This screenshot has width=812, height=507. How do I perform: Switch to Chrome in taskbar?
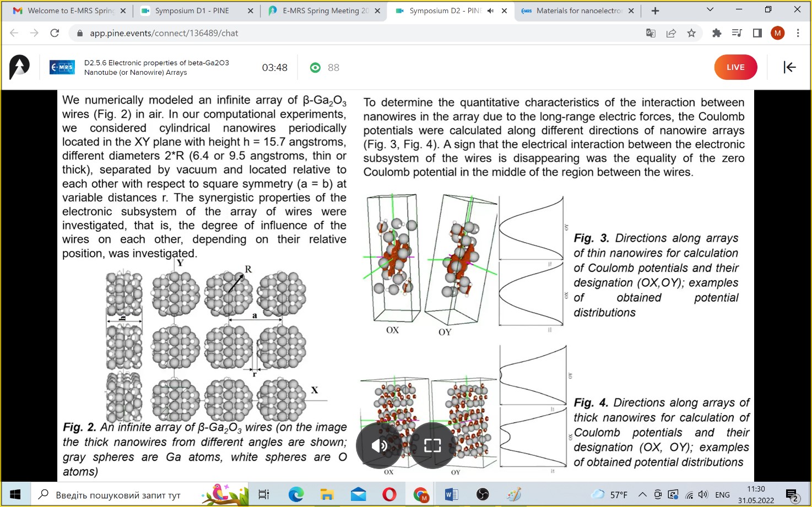click(421, 494)
